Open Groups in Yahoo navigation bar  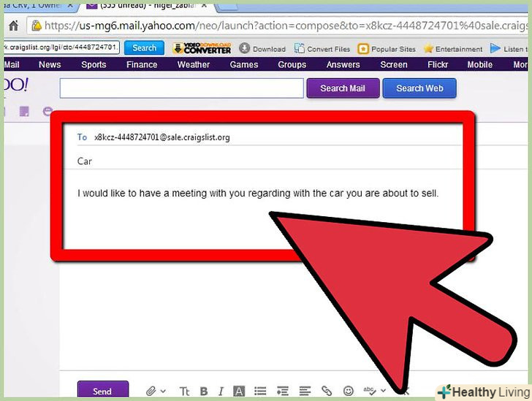292,64
